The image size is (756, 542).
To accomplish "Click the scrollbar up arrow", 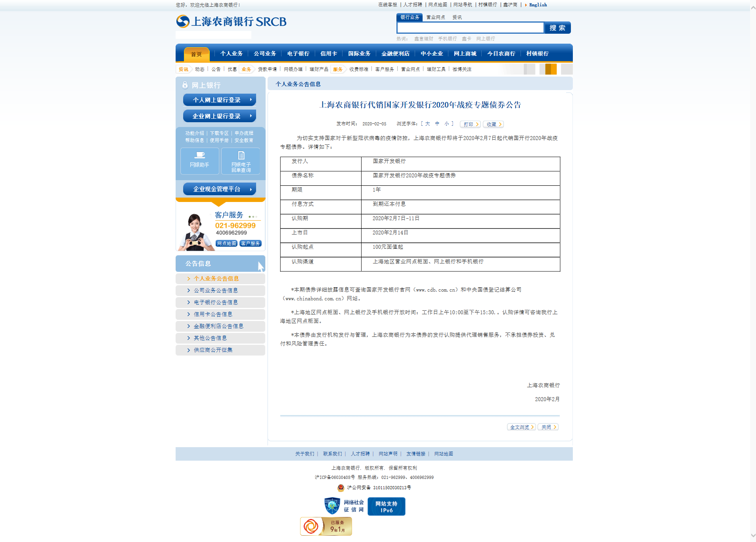I will coord(753,8).
